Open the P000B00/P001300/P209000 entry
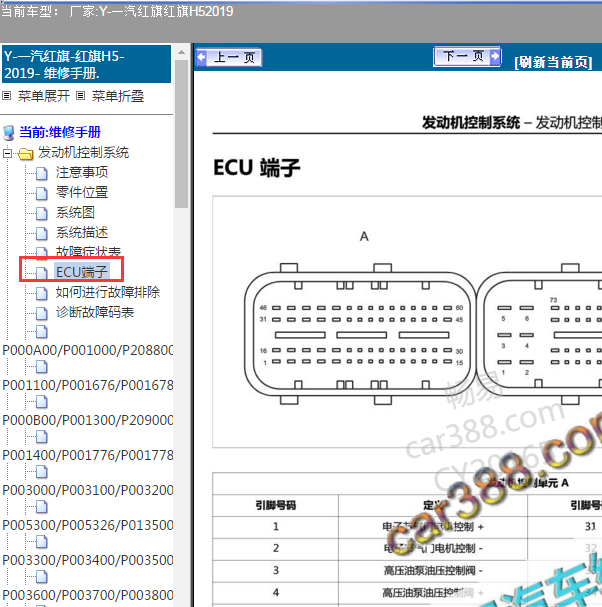 coord(87,420)
